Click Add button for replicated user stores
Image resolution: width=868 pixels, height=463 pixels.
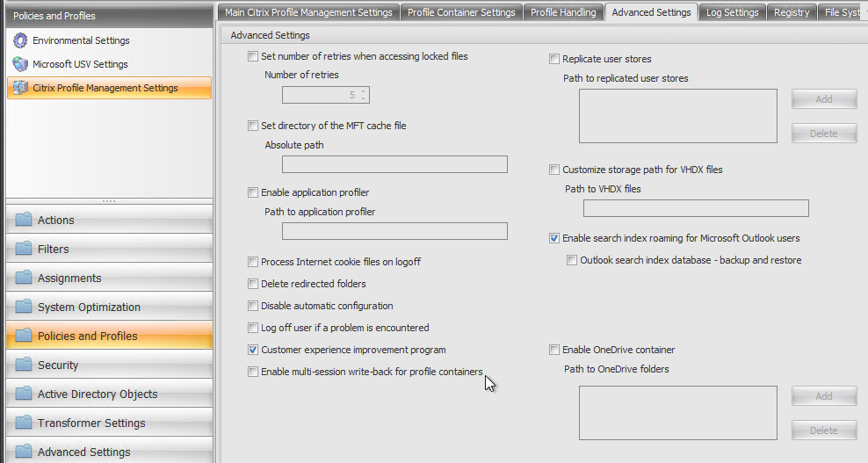tap(824, 99)
